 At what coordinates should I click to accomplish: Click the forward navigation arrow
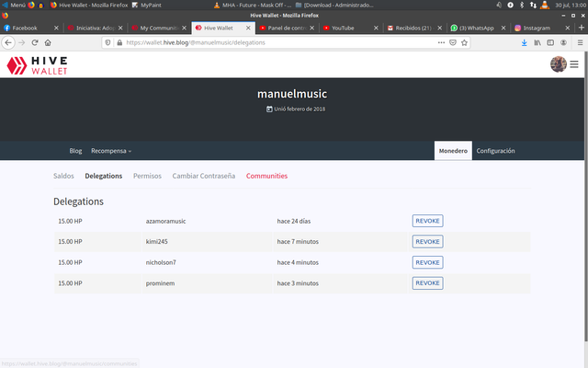(22, 43)
